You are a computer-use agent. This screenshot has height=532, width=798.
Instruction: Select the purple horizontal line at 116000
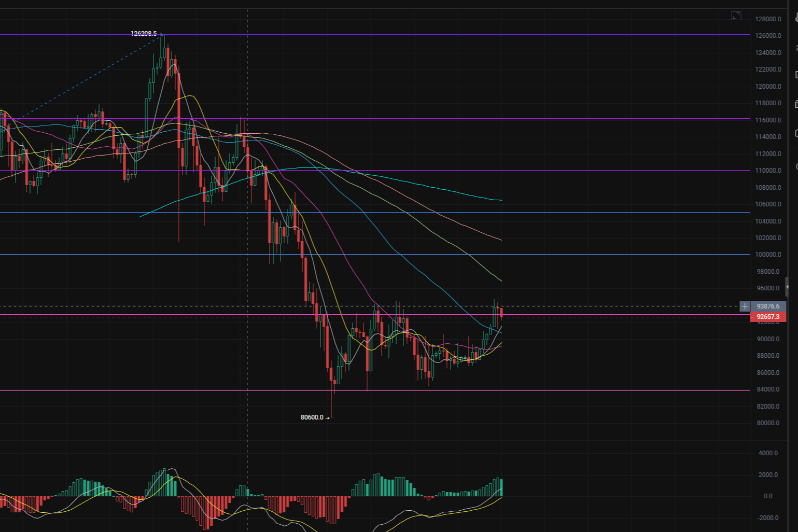(415, 119)
